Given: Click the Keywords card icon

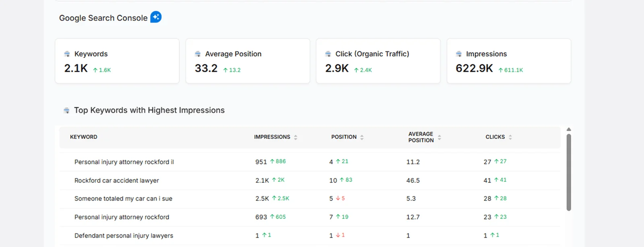Looking at the screenshot, I should coord(67,54).
